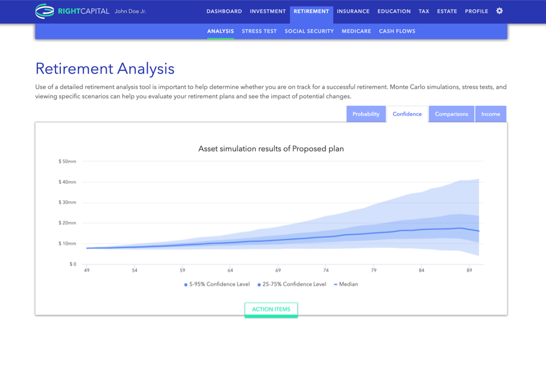Open the Insurance section

(x=353, y=11)
